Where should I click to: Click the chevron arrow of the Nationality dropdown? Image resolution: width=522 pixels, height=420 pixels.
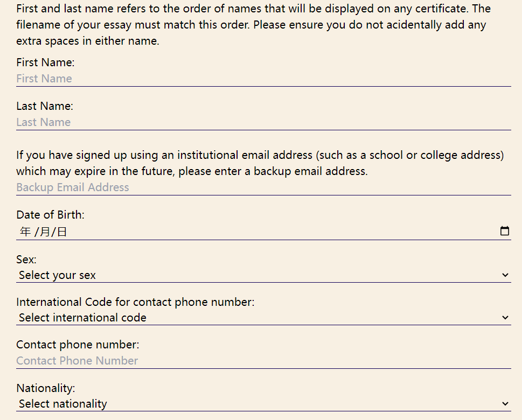point(505,404)
